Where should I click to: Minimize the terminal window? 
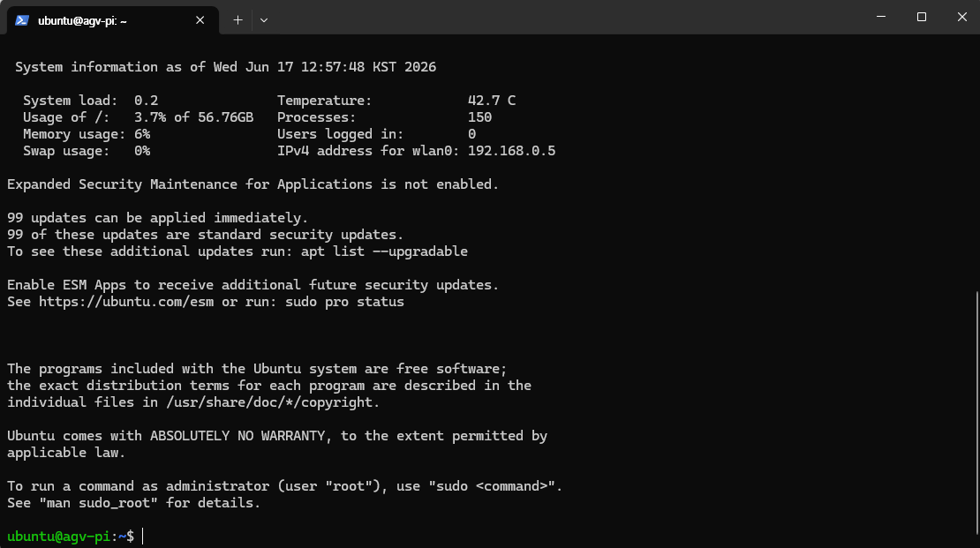[x=881, y=17]
